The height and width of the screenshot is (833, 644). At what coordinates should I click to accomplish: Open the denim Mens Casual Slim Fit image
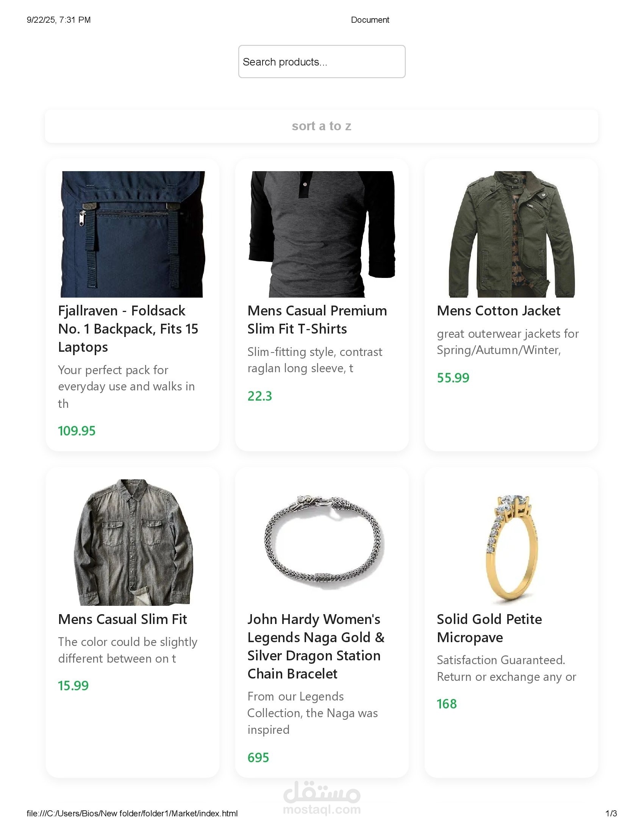132,542
